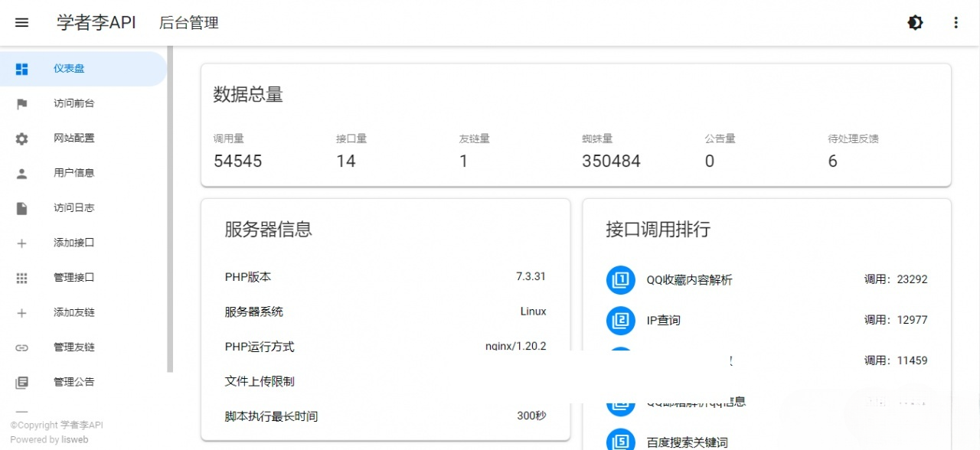The image size is (980, 450).
Task: Click the 管理接口 grid icon
Action: [21, 277]
